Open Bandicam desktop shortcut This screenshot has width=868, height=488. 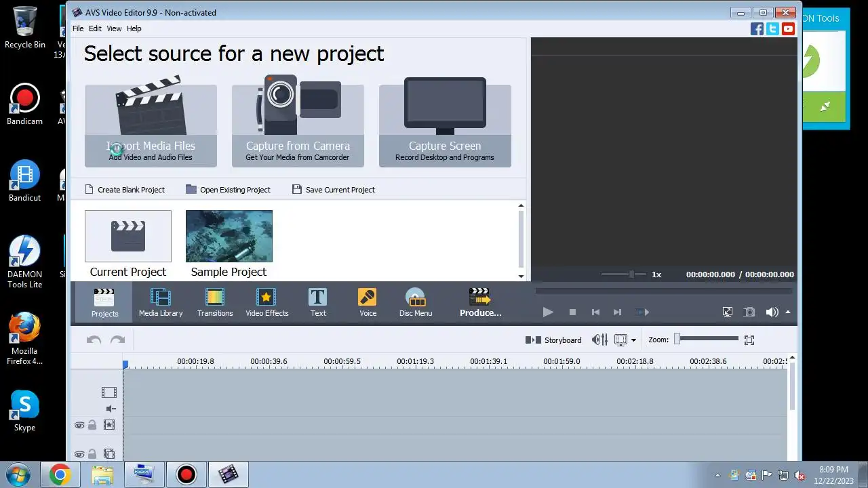coord(24,105)
